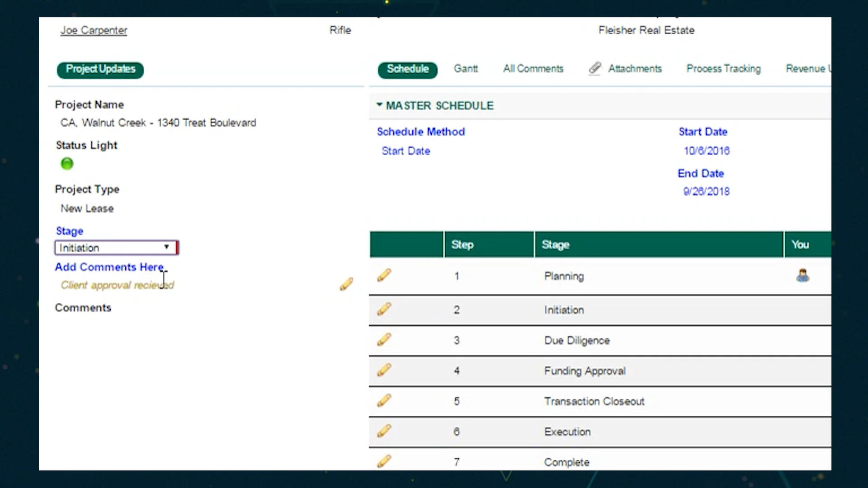The width and height of the screenshot is (868, 488).
Task: Click Fleisher Real Estate text
Action: tap(646, 30)
